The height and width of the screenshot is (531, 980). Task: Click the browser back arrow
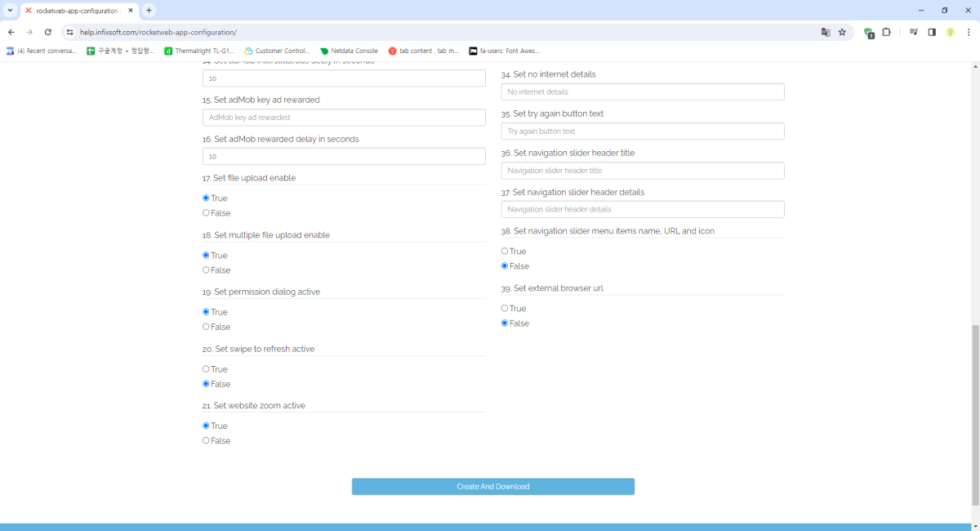click(x=11, y=32)
